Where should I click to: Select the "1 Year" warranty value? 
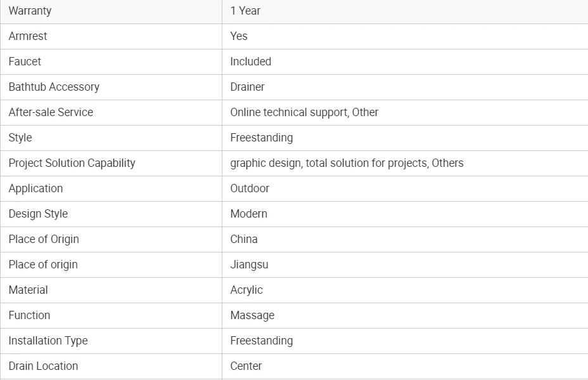coord(245,11)
